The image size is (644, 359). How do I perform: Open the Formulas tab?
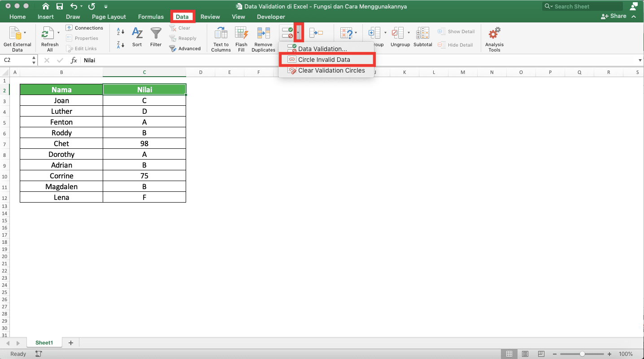pyautogui.click(x=151, y=17)
